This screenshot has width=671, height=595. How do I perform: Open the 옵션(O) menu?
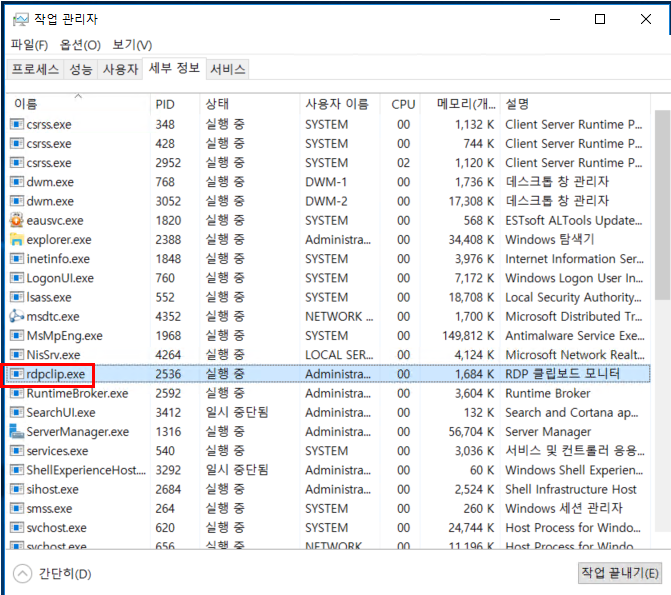coord(80,45)
